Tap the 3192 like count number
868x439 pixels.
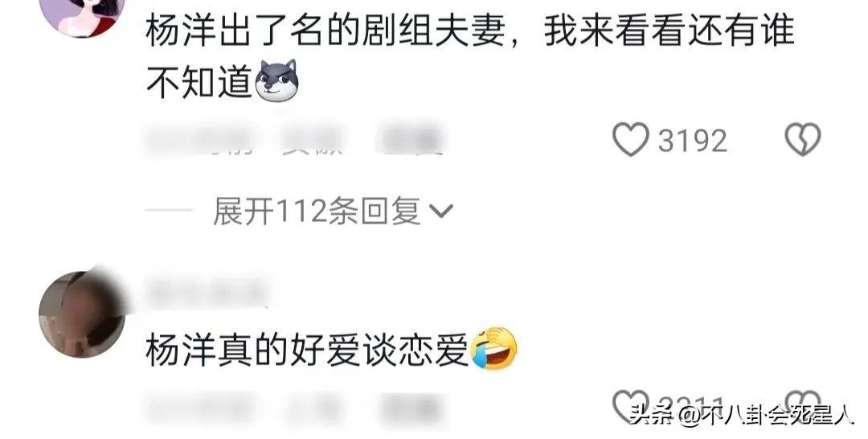692,141
